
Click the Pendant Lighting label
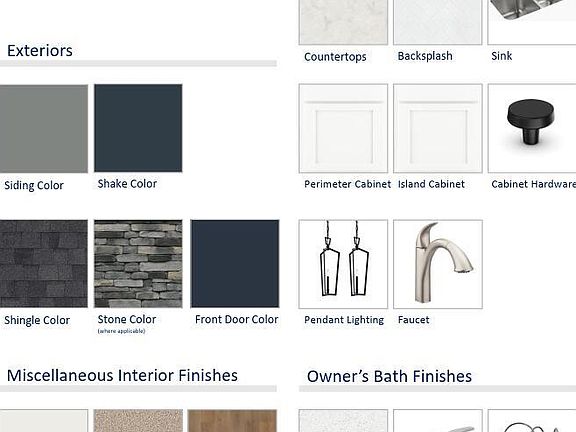[344, 320]
